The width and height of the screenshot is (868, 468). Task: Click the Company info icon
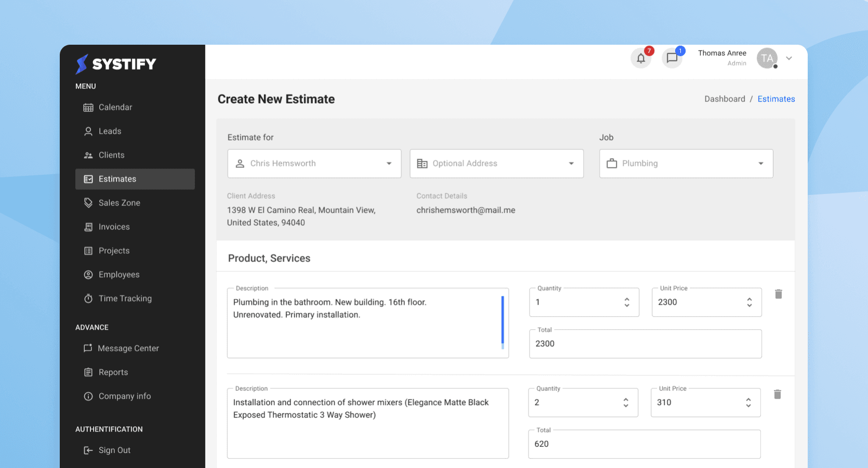[88, 396]
